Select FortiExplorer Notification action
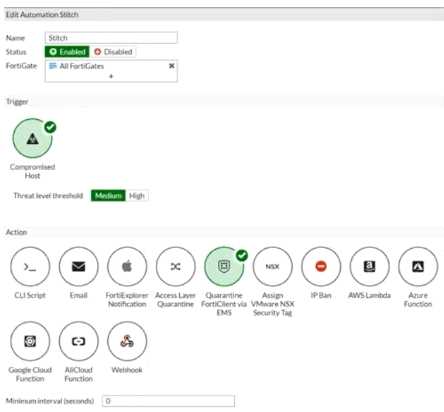The height and width of the screenshot is (412, 444). 127,266
